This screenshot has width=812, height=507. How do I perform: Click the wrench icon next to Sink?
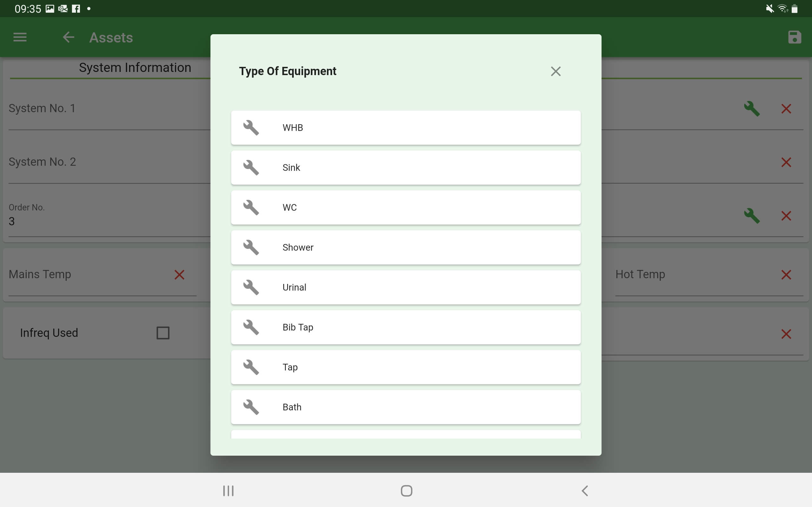251,167
